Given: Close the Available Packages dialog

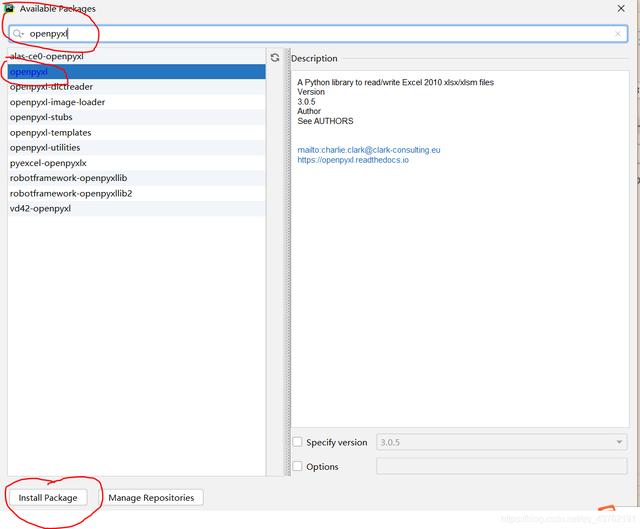Looking at the screenshot, I should tap(622, 9).
